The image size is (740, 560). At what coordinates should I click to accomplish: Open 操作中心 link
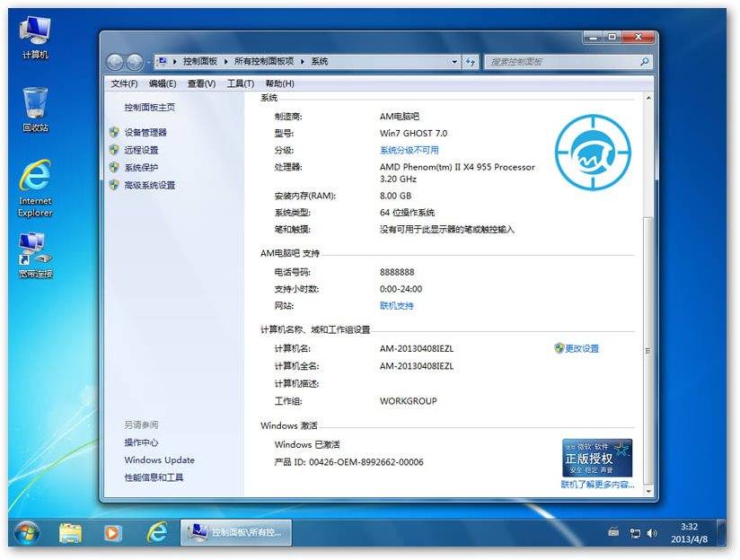[141, 442]
